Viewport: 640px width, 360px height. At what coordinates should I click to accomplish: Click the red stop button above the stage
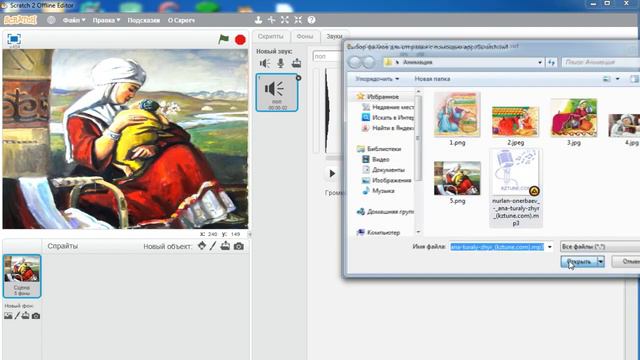coord(240,40)
